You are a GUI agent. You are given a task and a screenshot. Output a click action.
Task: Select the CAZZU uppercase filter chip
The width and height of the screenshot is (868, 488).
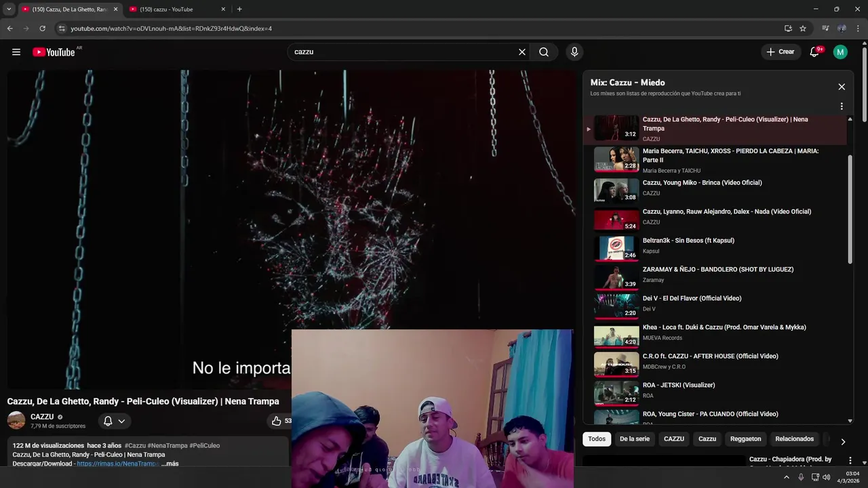click(x=674, y=439)
